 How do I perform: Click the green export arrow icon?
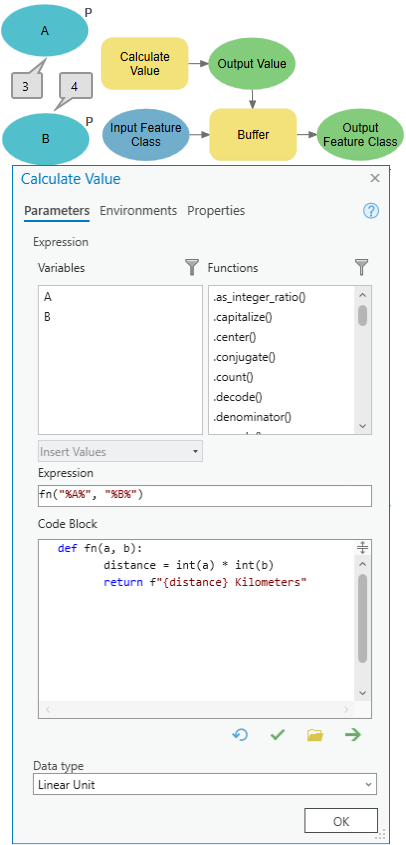[x=353, y=735]
